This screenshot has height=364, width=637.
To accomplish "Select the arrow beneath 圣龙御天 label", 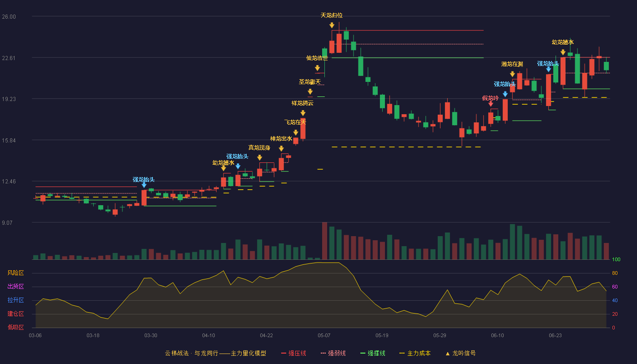I will click(310, 91).
